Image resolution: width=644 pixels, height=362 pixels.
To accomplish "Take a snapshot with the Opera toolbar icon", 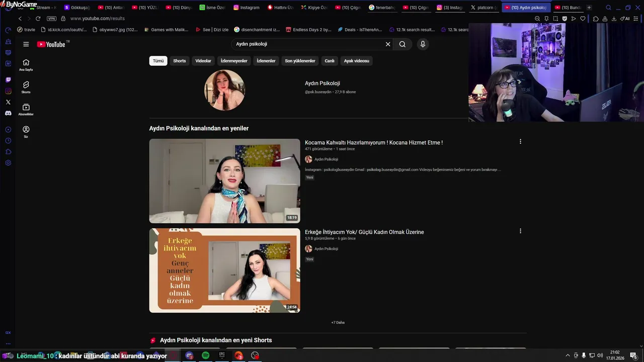I will pyautogui.click(x=555, y=19).
